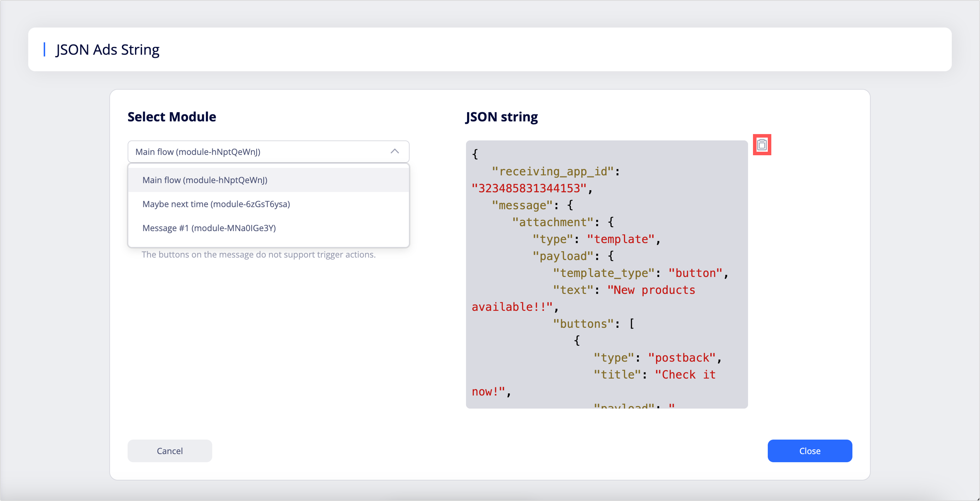
Task: Pick Message #1 (module-MNa0IGe3Y) option
Action: point(209,228)
